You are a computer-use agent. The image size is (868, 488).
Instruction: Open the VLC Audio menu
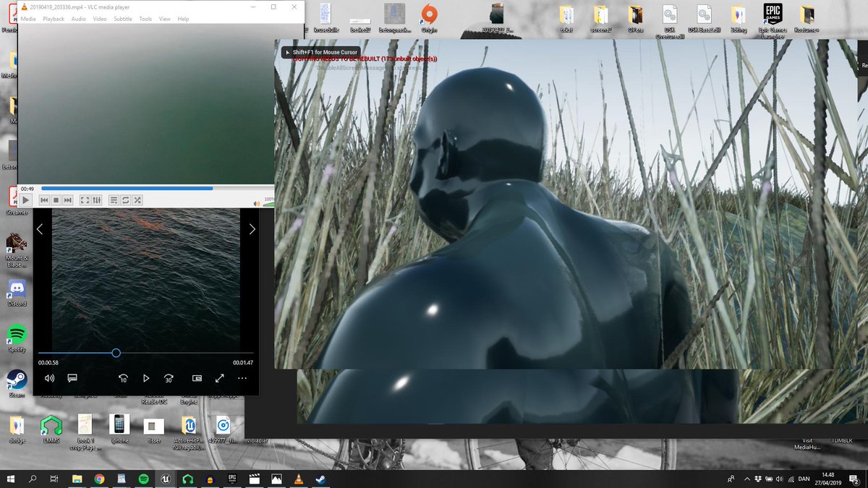tap(79, 19)
